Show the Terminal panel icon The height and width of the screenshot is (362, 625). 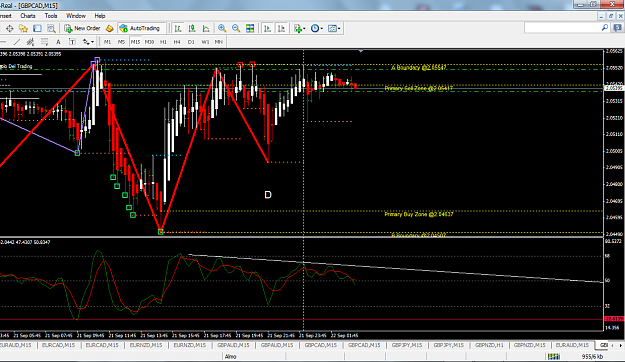coord(37,28)
